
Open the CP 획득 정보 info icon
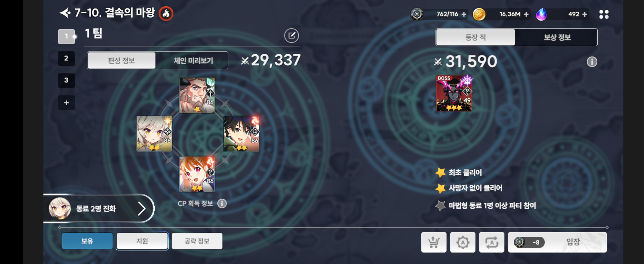(x=222, y=204)
